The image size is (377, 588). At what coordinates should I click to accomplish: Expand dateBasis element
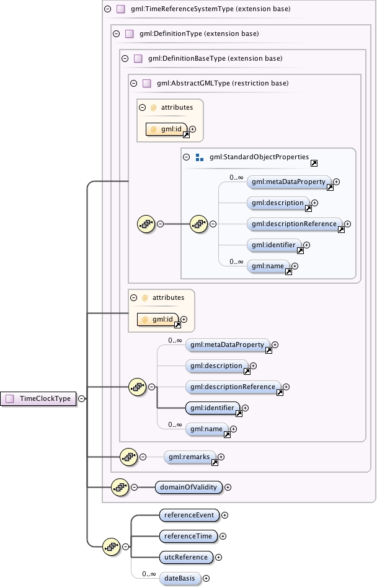tap(206, 579)
